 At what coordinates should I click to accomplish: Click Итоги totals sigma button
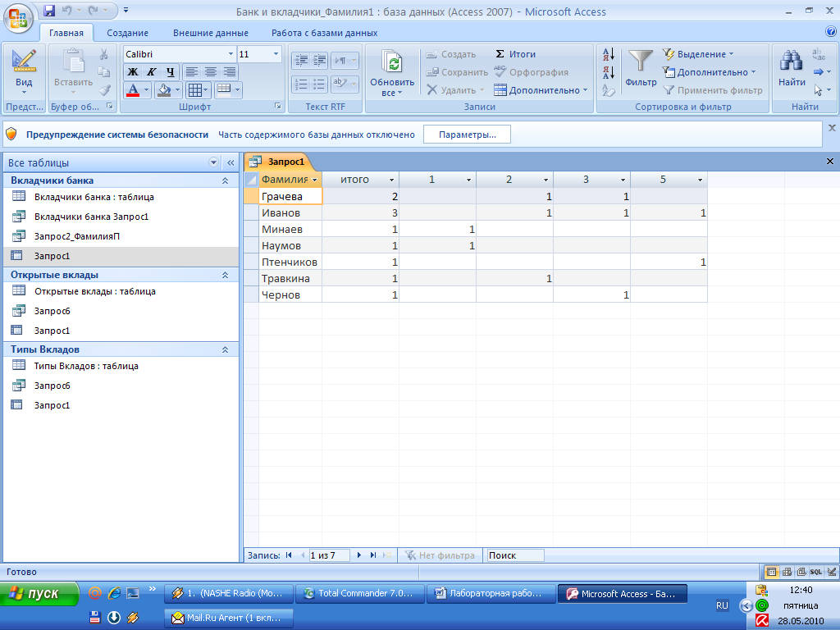coord(515,54)
